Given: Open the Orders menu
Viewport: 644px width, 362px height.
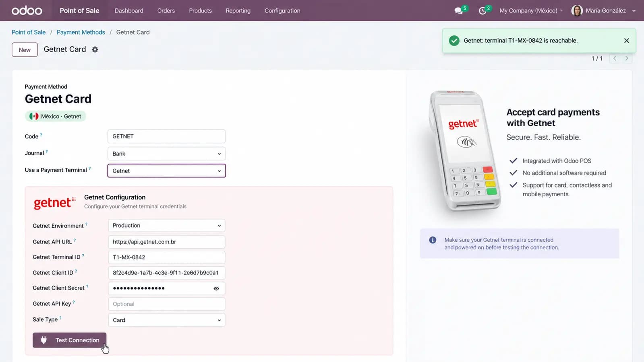Looking at the screenshot, I should tap(166, 11).
